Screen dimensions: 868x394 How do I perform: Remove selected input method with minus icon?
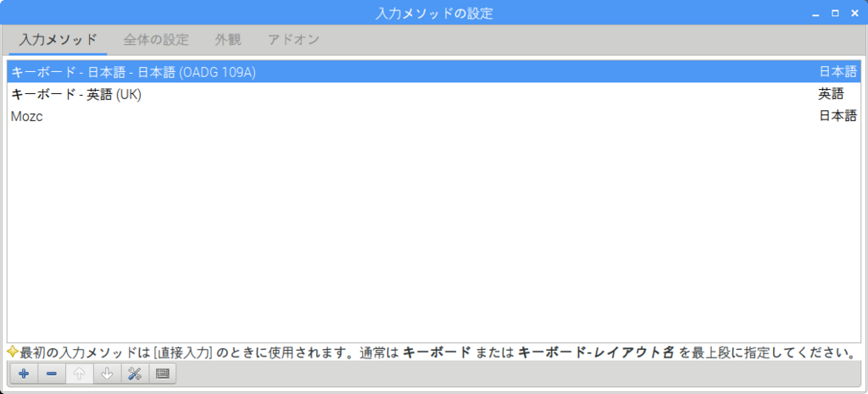tap(52, 374)
